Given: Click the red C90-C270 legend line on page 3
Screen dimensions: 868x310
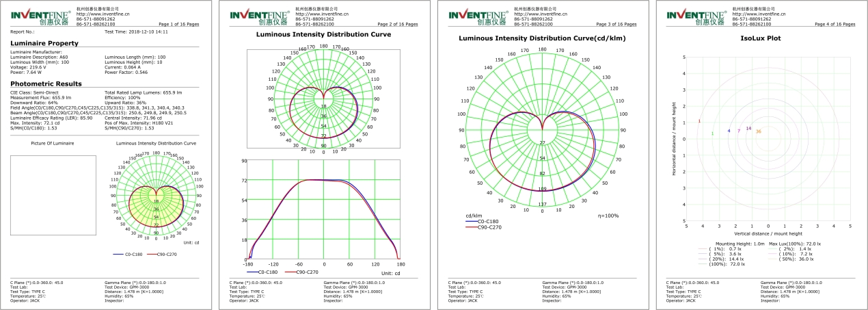Looking at the screenshot, I should 470,227.
